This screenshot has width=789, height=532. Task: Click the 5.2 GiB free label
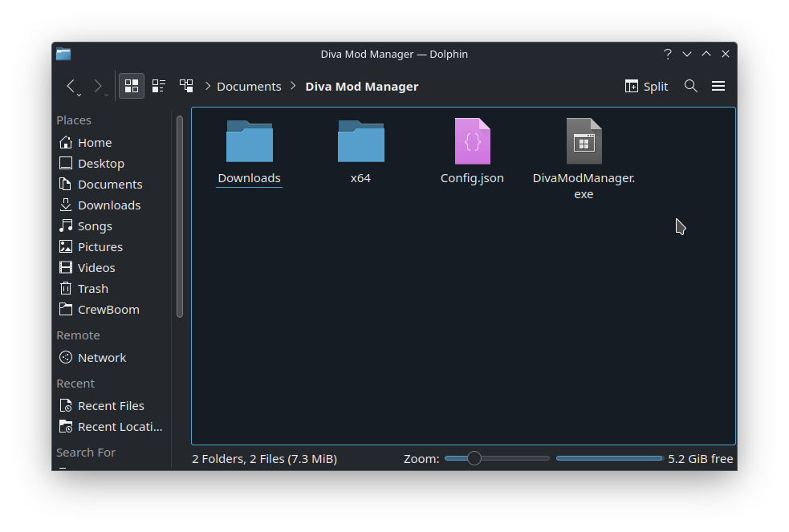pyautogui.click(x=700, y=459)
